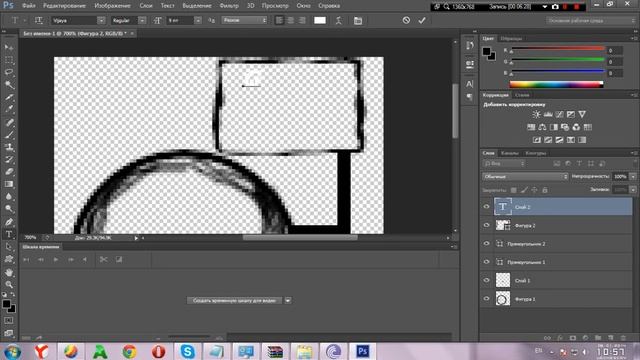Hide the Фигура 2 layer

(x=486, y=225)
